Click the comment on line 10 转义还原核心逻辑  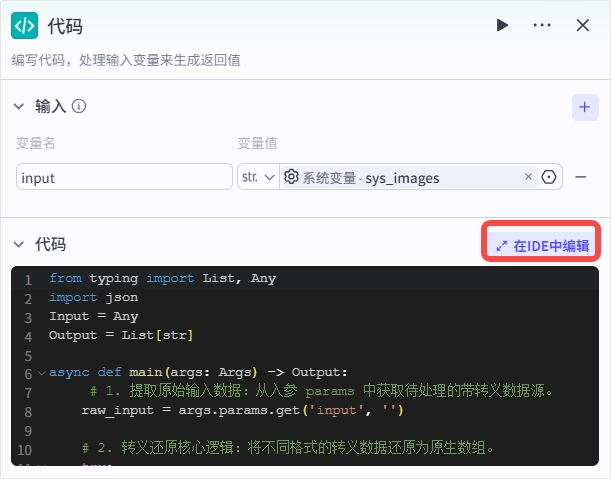288,447
